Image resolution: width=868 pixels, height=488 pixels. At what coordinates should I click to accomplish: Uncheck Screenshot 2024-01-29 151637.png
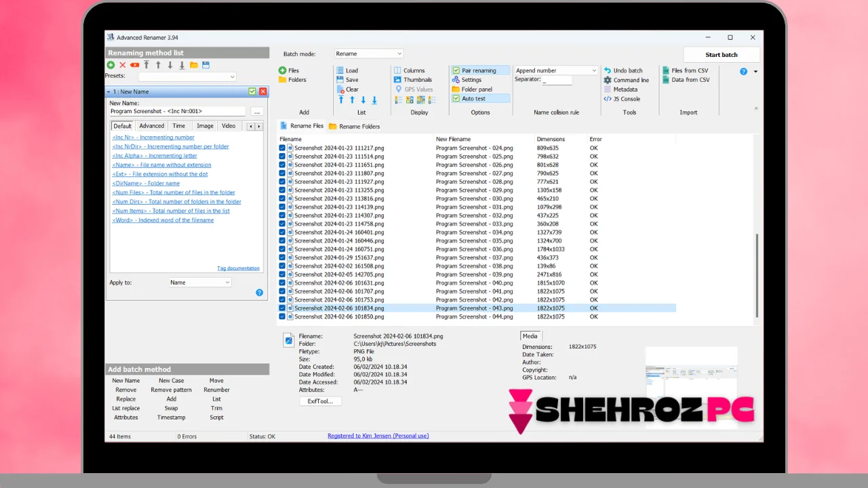coord(282,258)
